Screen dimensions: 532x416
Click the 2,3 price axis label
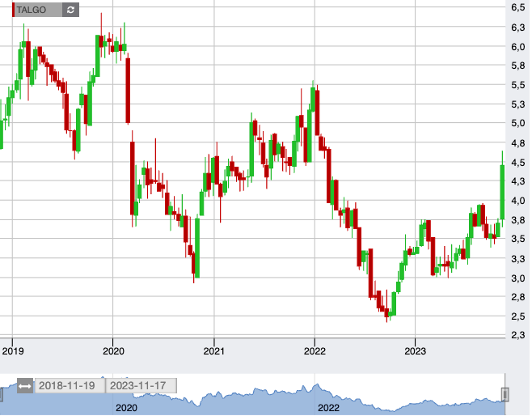518,335
